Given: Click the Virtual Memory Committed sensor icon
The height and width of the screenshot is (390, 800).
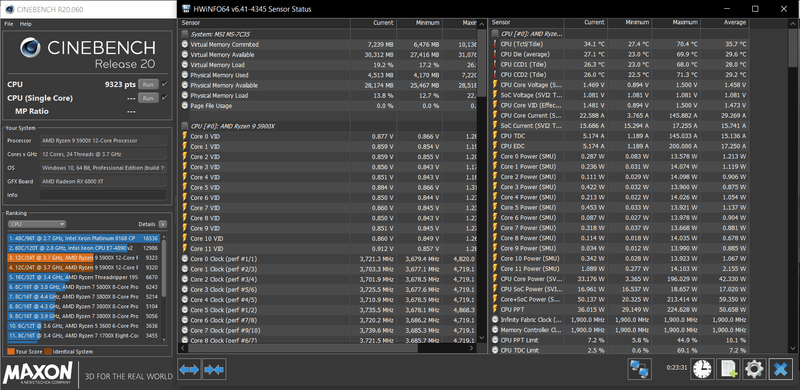Looking at the screenshot, I should tap(185, 44).
